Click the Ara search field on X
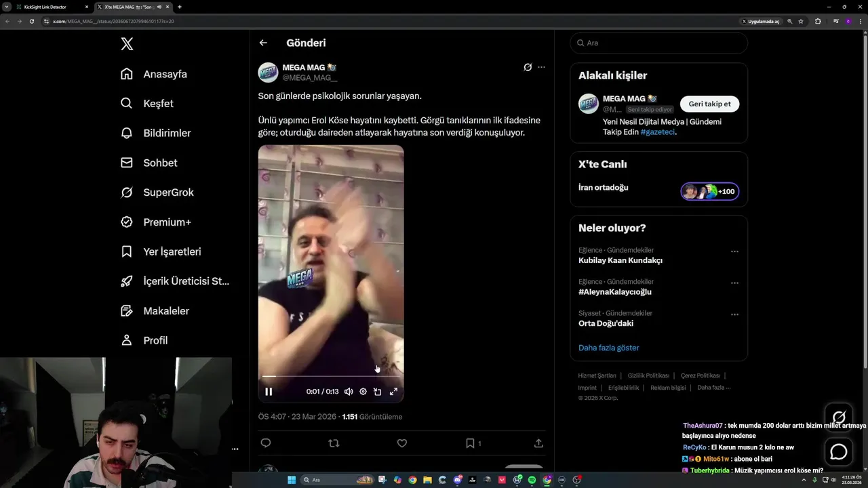The width and height of the screenshot is (868, 488). [x=658, y=43]
